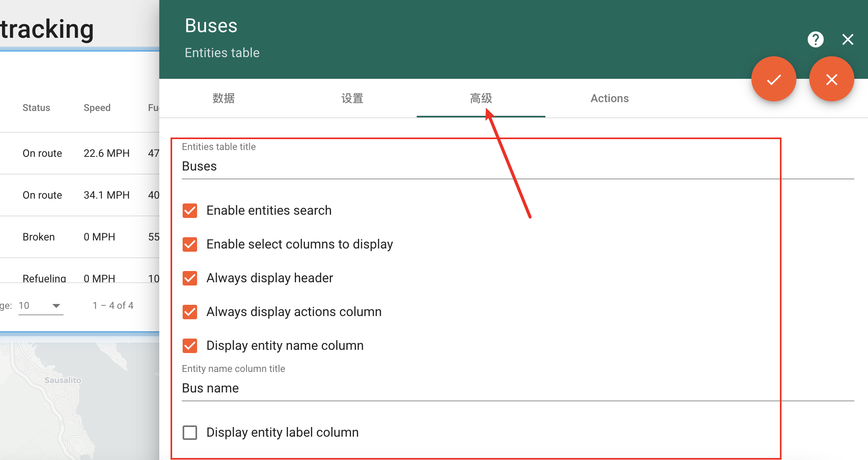Toggle Always display actions column checkbox
Viewport: 868px width, 460px height.
[190, 312]
